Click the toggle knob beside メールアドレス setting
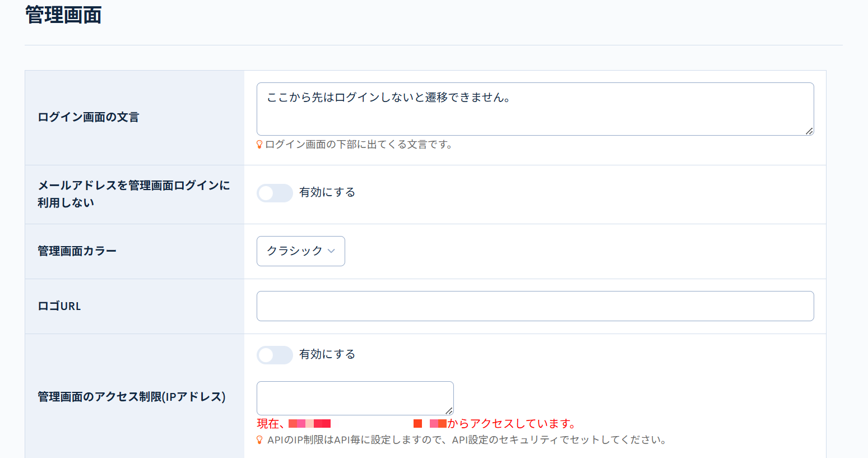The height and width of the screenshot is (458, 868). [x=267, y=193]
